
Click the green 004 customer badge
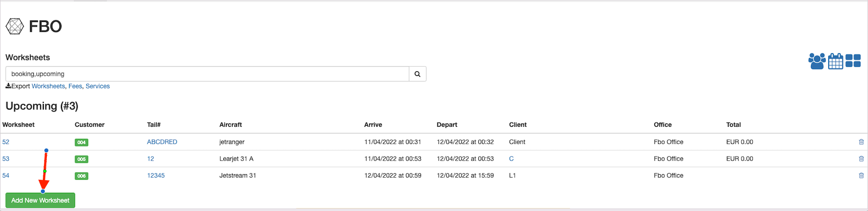[81, 142]
